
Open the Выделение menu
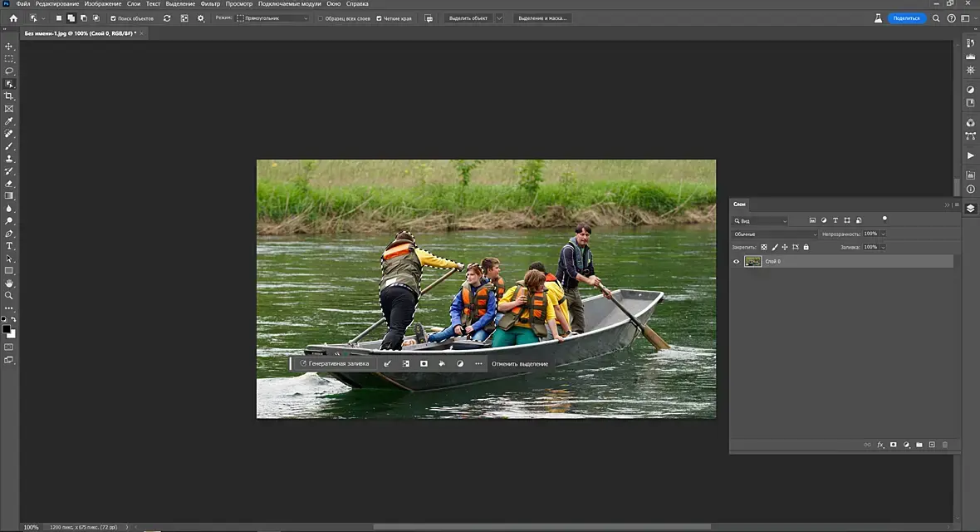pyautogui.click(x=180, y=4)
